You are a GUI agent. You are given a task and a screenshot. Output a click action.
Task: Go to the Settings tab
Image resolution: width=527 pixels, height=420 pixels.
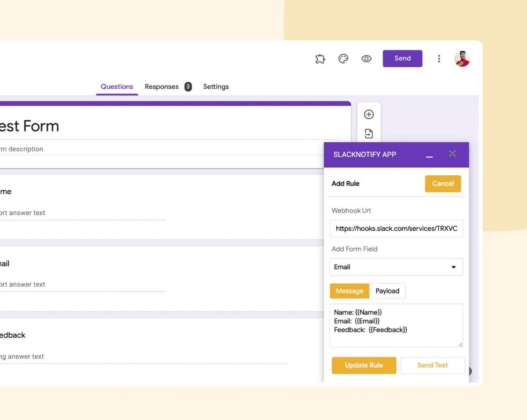click(216, 87)
